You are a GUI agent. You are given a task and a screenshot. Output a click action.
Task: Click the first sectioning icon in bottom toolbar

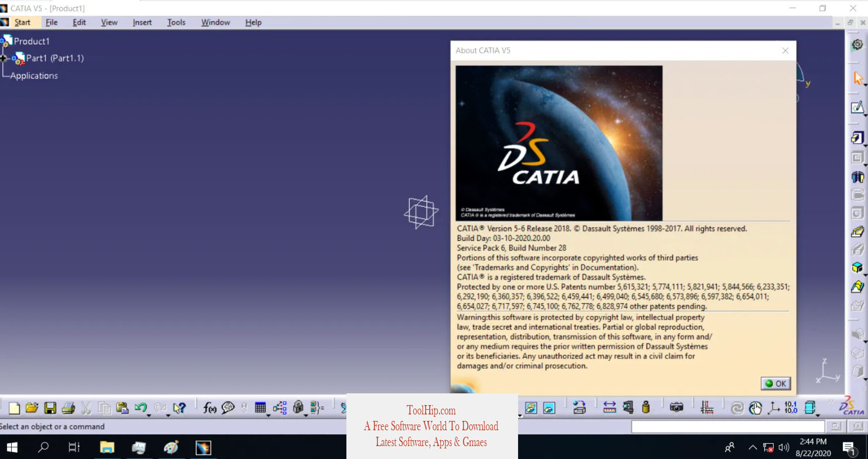click(531, 408)
